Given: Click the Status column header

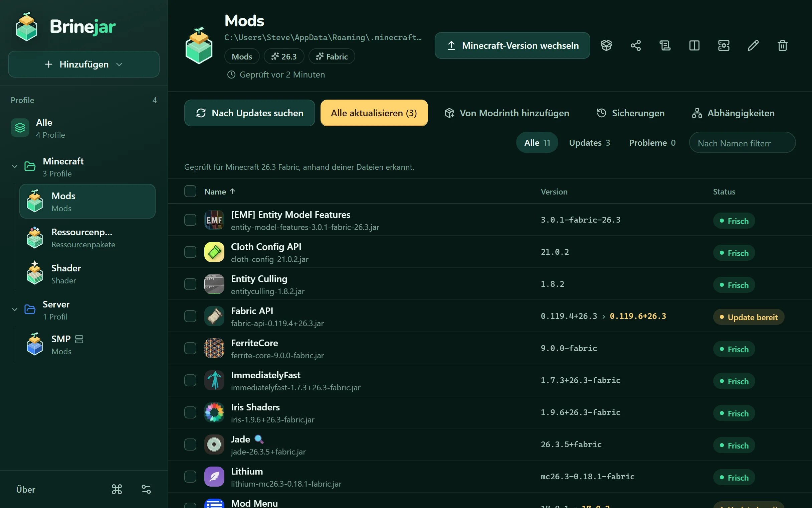Looking at the screenshot, I should click(724, 192).
